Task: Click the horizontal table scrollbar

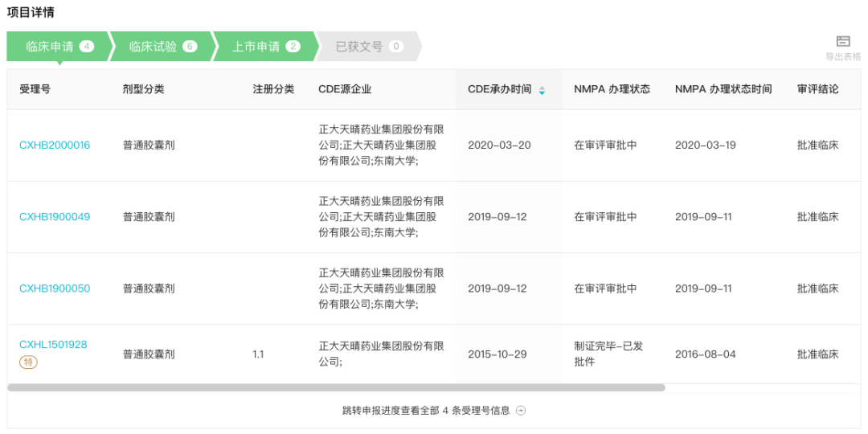Action: 336,388
